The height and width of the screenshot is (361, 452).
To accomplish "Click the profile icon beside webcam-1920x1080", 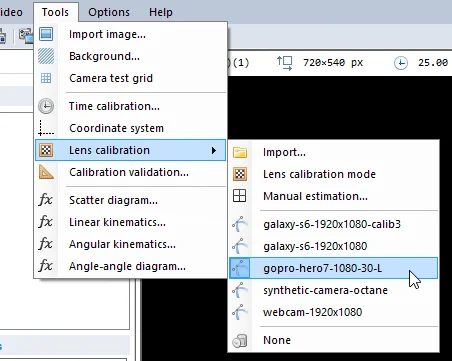I will (x=240, y=312).
